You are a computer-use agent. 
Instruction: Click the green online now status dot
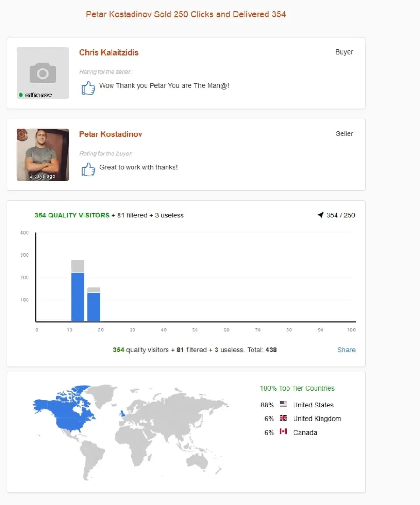pyautogui.click(x=21, y=95)
